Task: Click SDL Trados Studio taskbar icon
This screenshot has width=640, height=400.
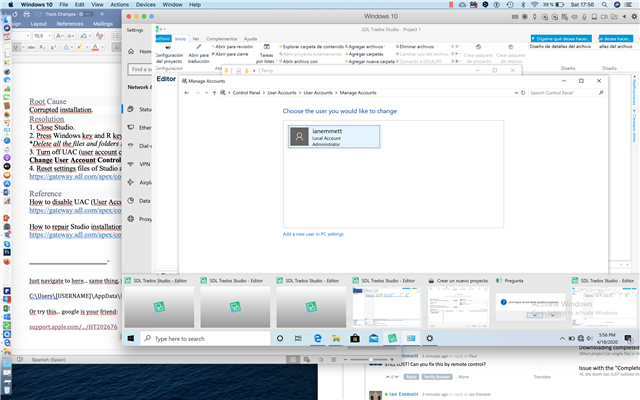Action: [x=392, y=338]
